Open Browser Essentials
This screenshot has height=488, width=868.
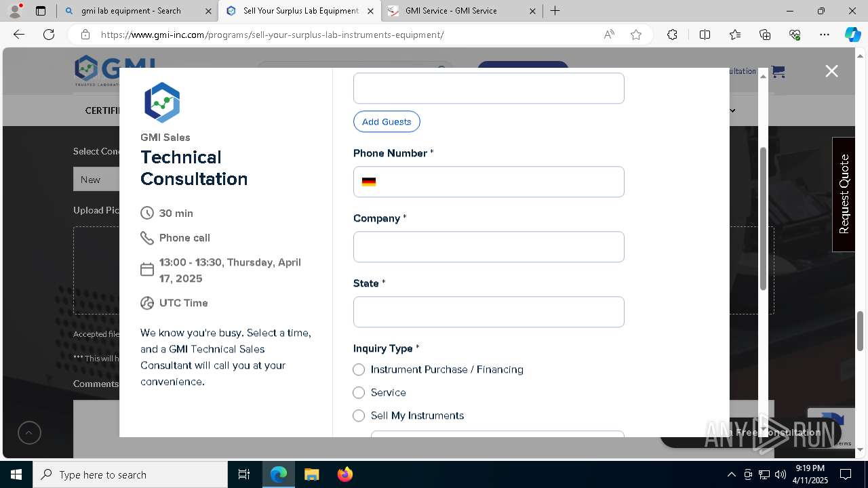point(795,35)
